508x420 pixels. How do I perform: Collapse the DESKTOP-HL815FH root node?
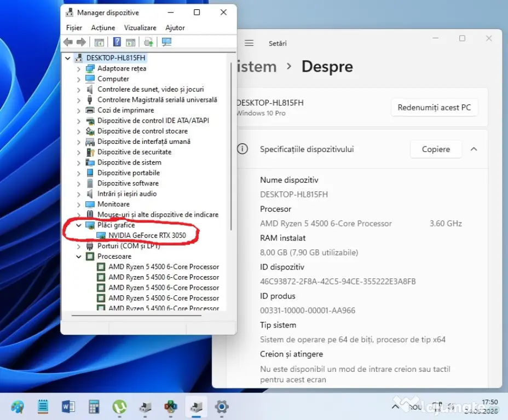[x=68, y=59]
